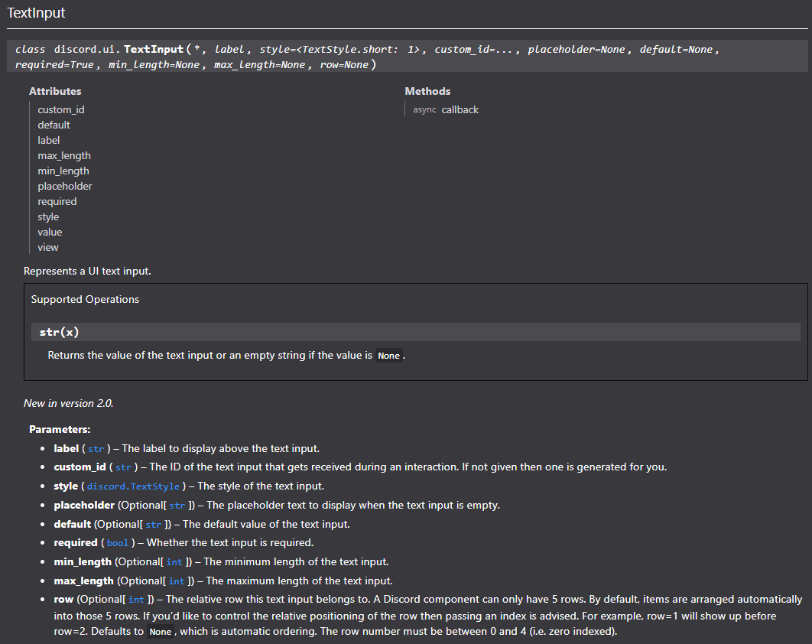The image size is (812, 644).
Task: Click the str link in placeholder parameter
Action: tap(177, 506)
